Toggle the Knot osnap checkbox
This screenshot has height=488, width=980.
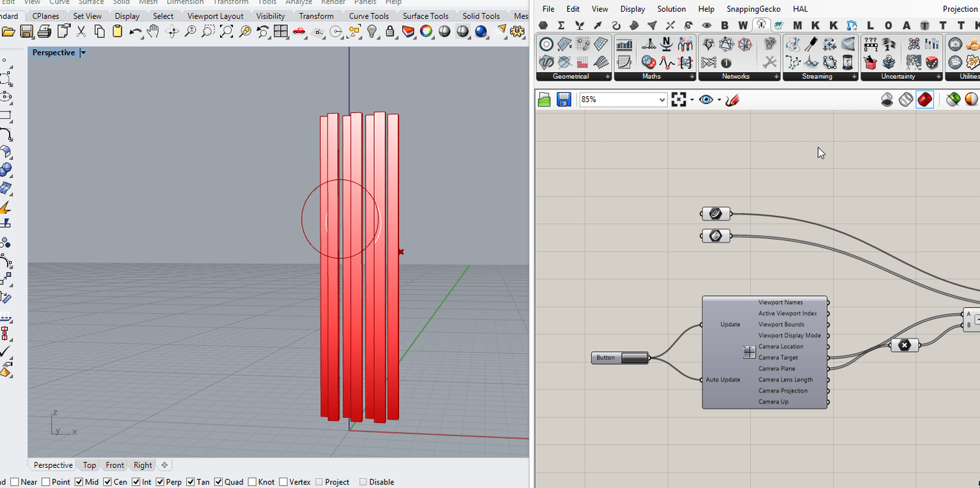(x=252, y=482)
